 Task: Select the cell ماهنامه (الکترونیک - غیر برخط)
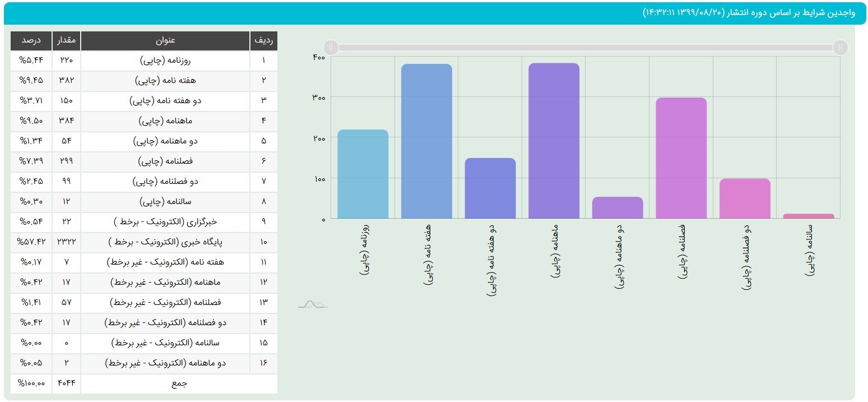165,283
